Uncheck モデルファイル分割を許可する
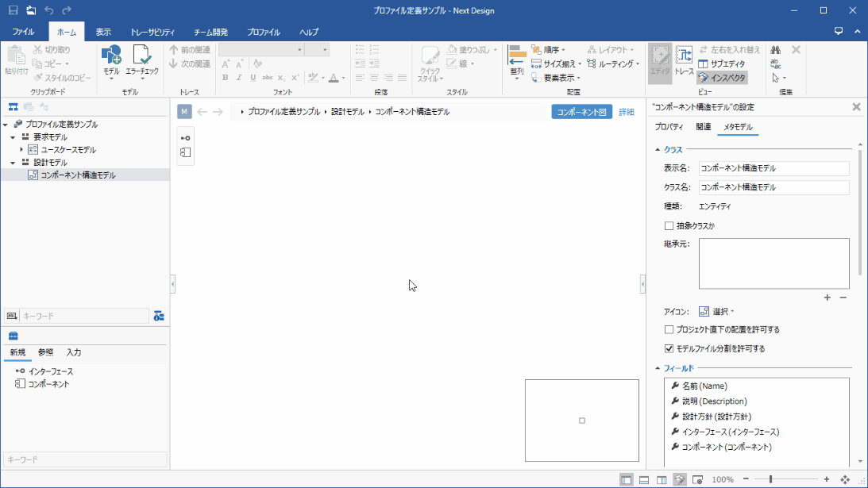Screen dimensions: 868x488 pyautogui.click(x=669, y=348)
